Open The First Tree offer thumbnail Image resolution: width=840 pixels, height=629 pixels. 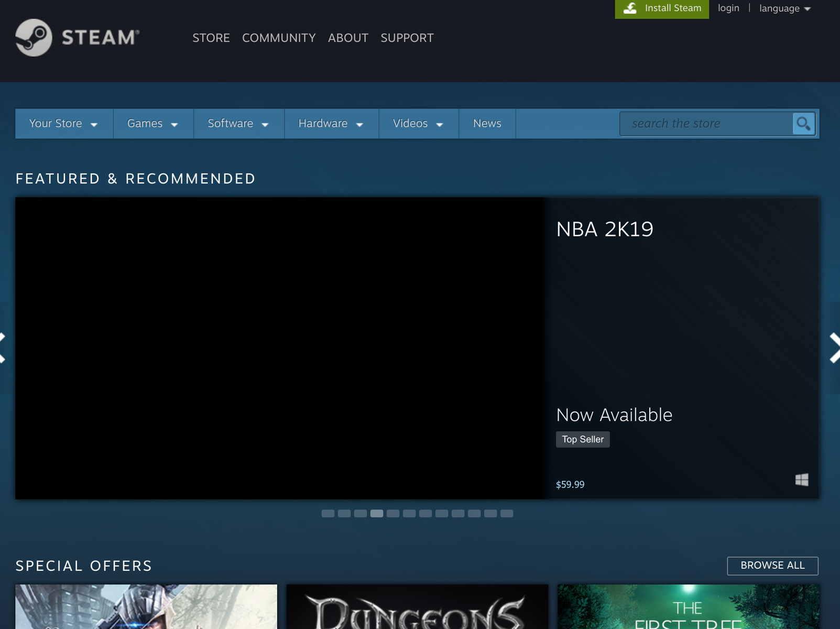[x=688, y=606]
